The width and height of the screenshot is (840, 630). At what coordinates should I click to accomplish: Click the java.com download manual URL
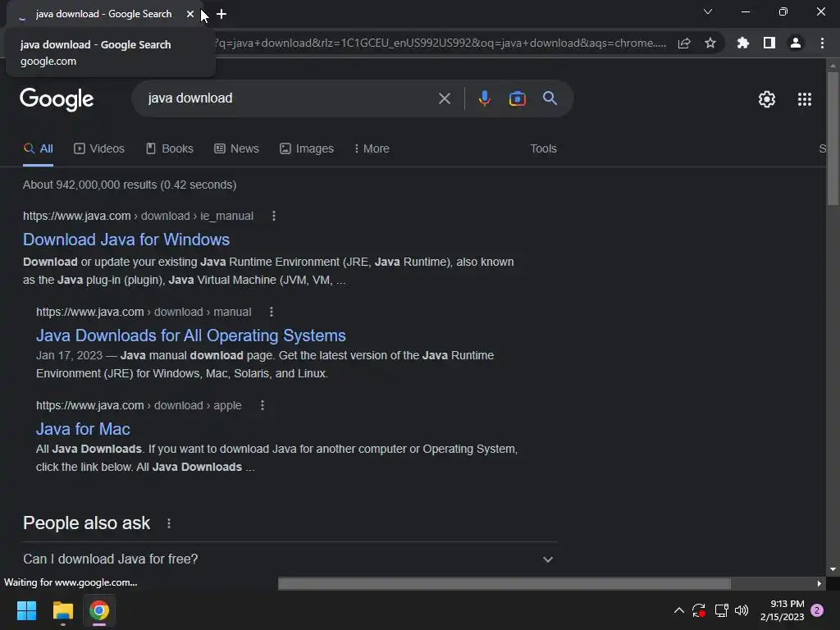144,312
